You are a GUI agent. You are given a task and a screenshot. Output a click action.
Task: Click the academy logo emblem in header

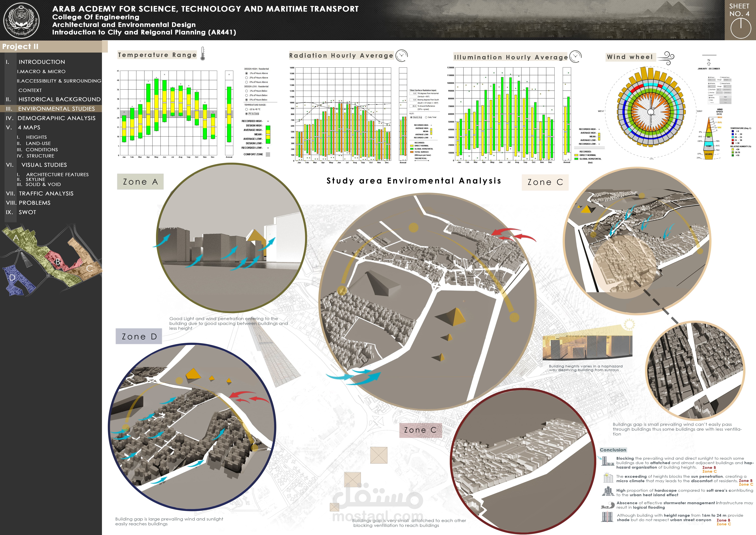(x=21, y=20)
